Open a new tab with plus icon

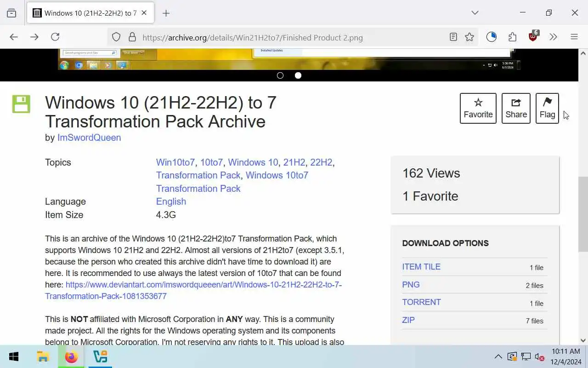(166, 13)
